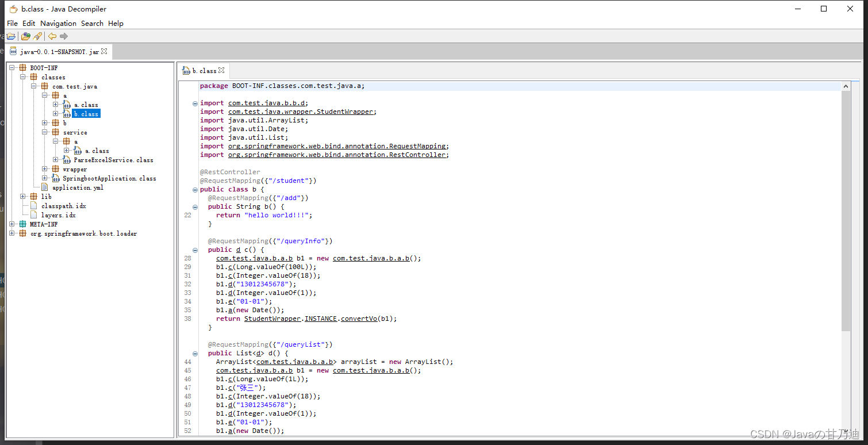Expand the META-INF tree node

(11, 224)
